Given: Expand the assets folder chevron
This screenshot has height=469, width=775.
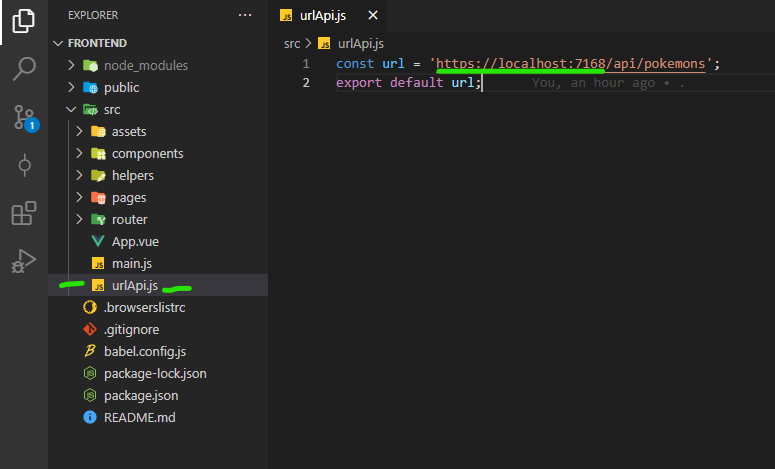Looking at the screenshot, I should (79, 131).
